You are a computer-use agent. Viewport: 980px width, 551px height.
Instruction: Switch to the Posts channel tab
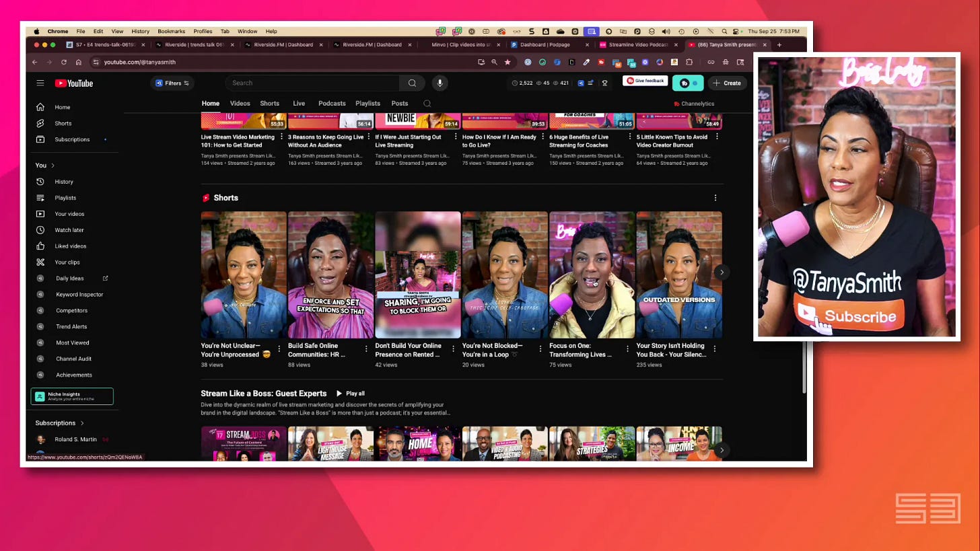click(x=400, y=104)
